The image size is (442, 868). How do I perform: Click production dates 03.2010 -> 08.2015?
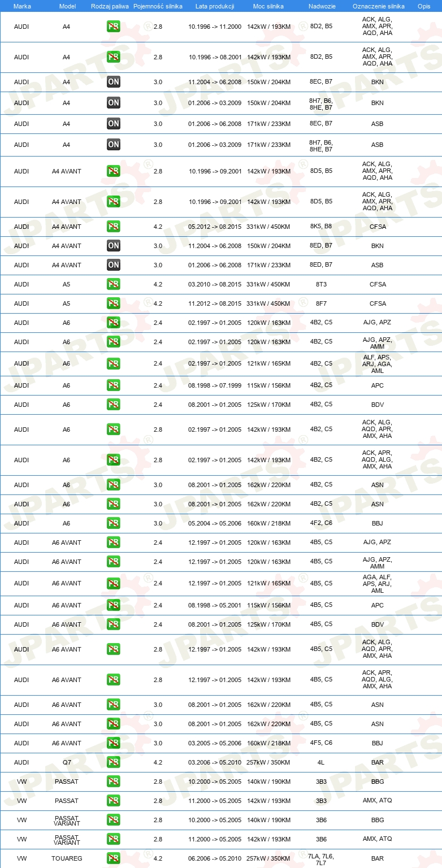pos(215,284)
